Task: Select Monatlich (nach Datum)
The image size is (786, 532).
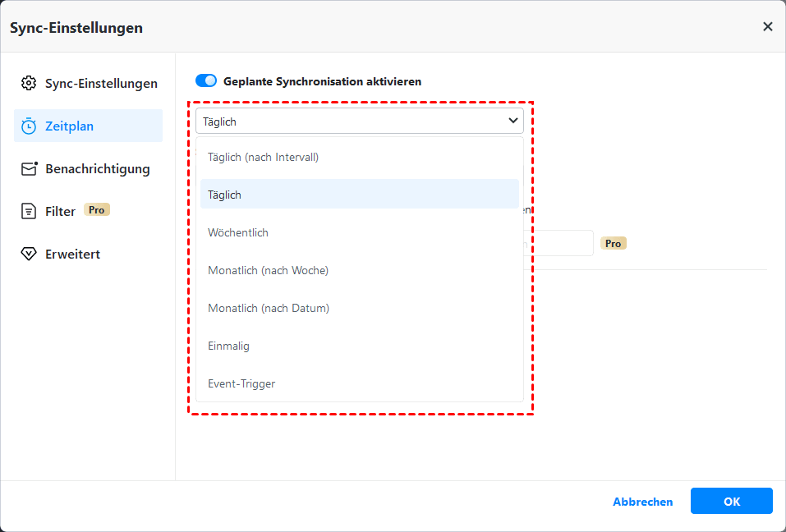Action: 270,308
